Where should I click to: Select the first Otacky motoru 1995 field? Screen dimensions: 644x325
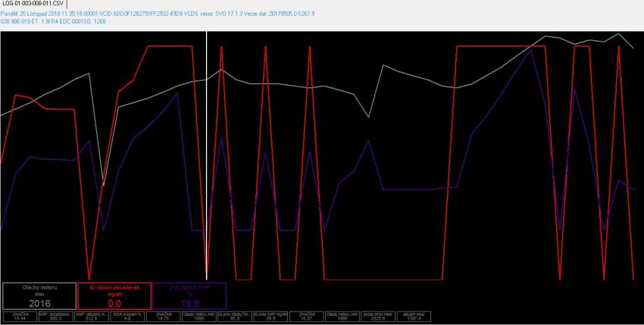(200, 317)
